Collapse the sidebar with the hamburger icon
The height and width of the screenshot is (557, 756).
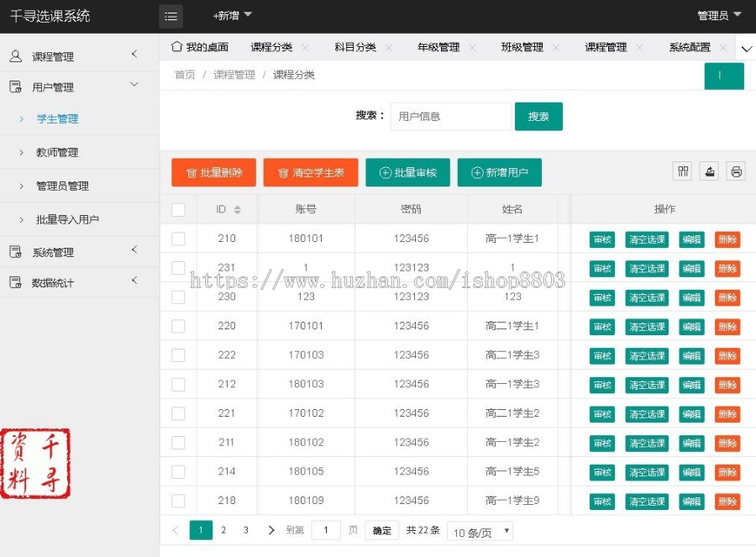pos(171,15)
